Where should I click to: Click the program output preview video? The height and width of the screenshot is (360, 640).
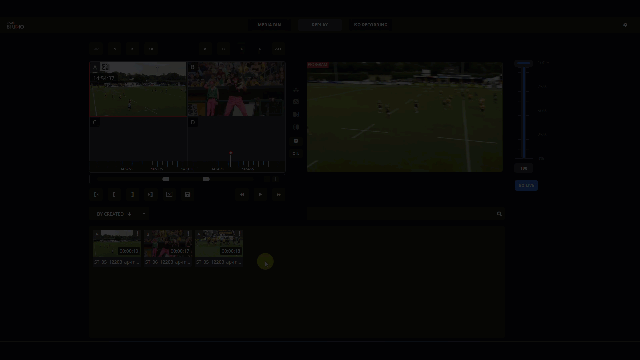coord(405,117)
